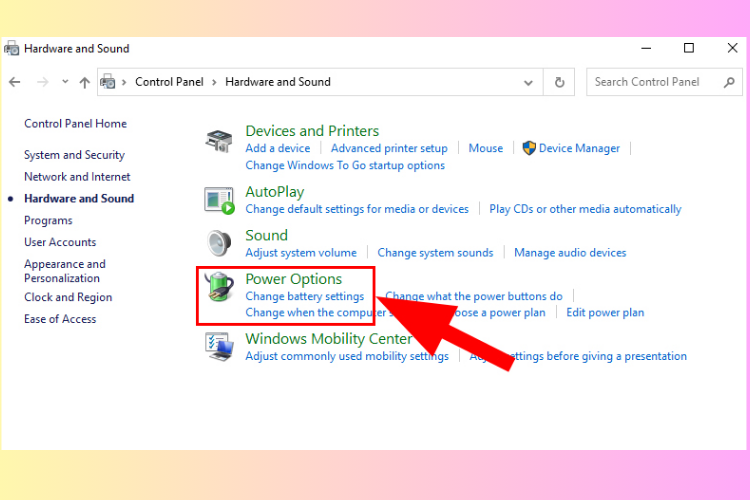The width and height of the screenshot is (750, 500).
Task: Change Windows To Go startup options
Action: pos(345,166)
